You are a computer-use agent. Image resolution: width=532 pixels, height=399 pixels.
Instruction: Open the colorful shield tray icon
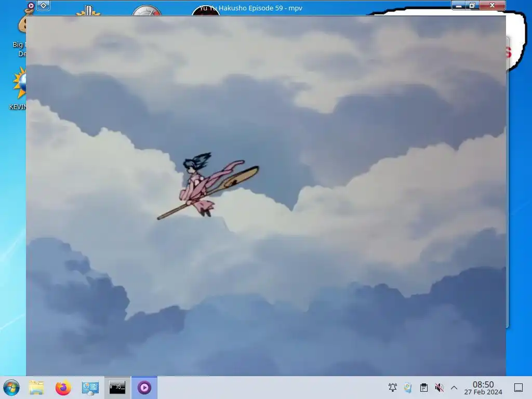tap(408, 388)
